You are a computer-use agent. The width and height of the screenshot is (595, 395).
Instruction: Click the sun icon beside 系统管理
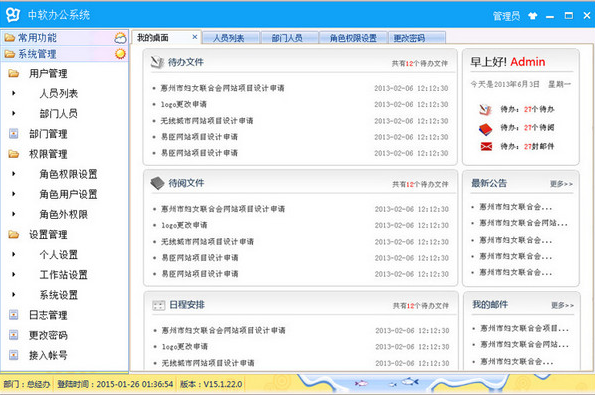pyautogui.click(x=120, y=54)
